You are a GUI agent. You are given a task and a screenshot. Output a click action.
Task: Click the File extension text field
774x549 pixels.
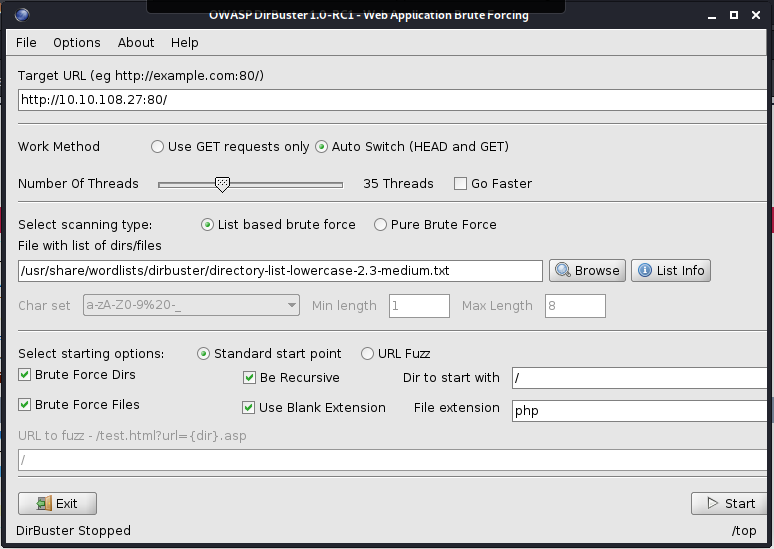(638, 411)
